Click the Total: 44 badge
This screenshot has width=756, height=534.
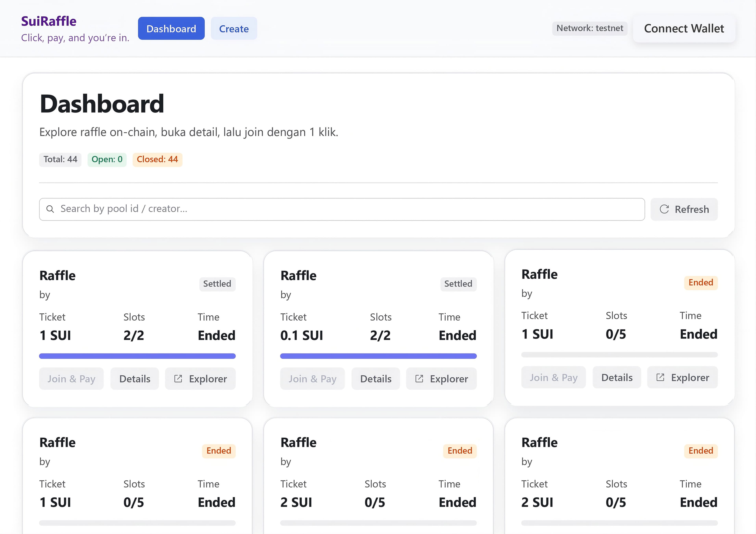coord(60,160)
